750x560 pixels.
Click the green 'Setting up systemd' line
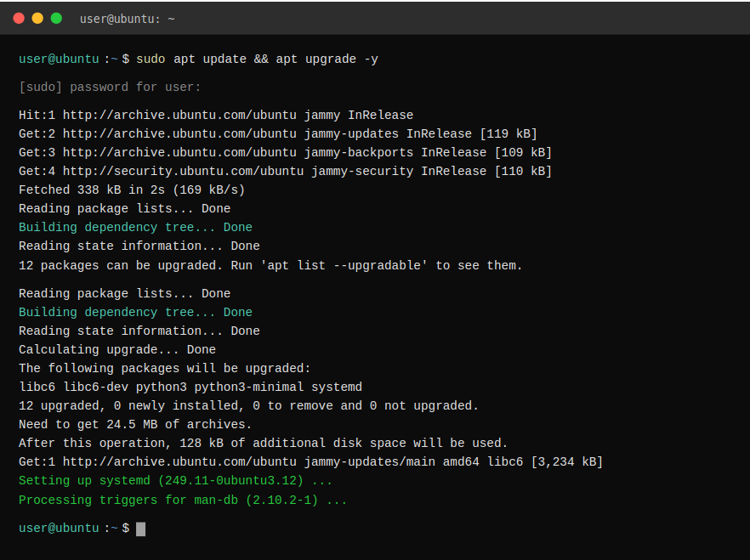[175, 480]
